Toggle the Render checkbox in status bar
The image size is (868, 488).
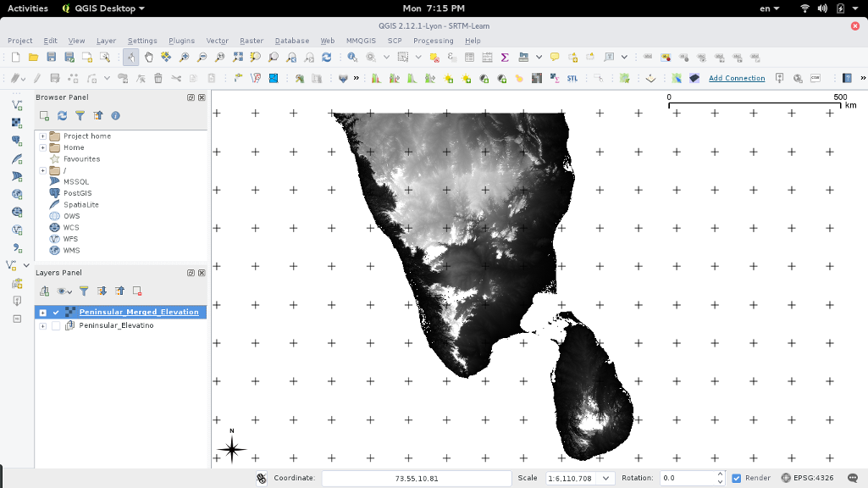[x=736, y=478]
